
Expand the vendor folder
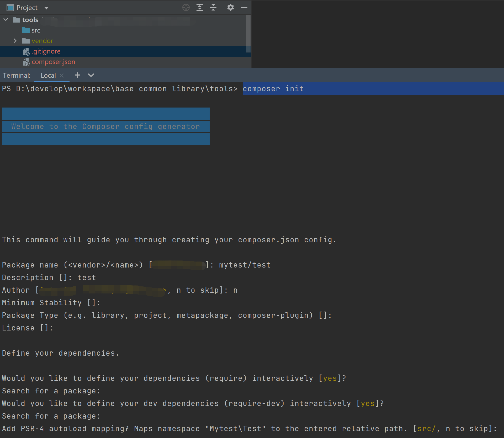[15, 41]
